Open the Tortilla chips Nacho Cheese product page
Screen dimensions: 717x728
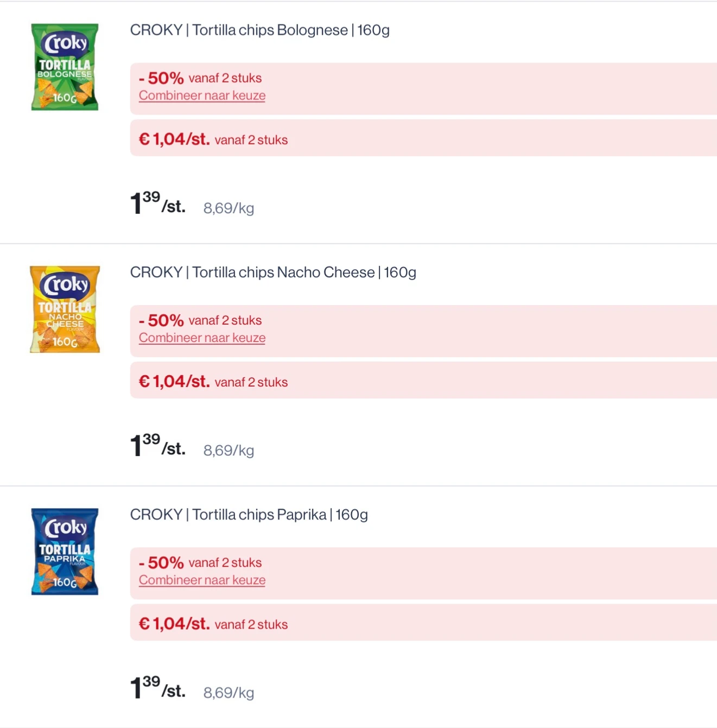(x=273, y=272)
